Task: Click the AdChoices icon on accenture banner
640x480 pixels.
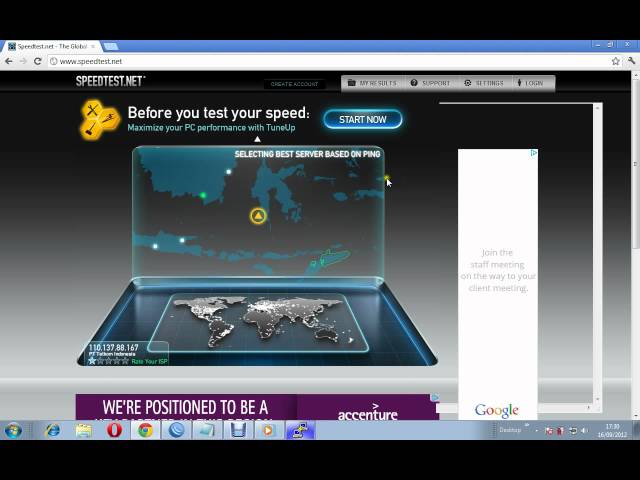Action: click(435, 397)
